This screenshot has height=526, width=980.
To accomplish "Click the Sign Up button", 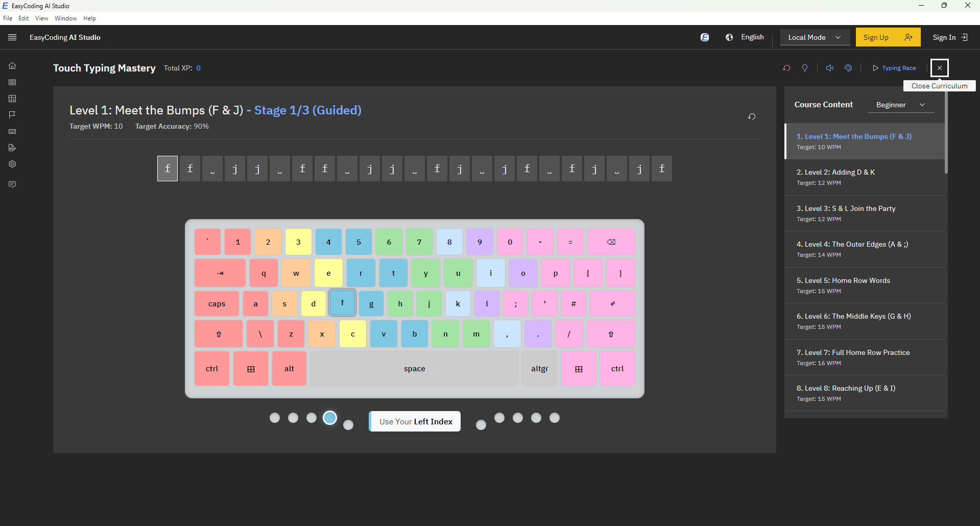I will [888, 37].
